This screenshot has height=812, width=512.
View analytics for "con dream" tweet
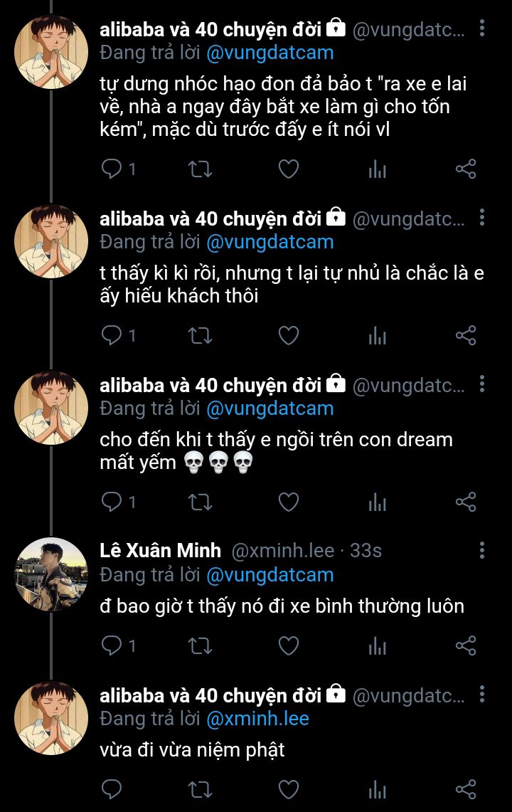click(x=377, y=502)
